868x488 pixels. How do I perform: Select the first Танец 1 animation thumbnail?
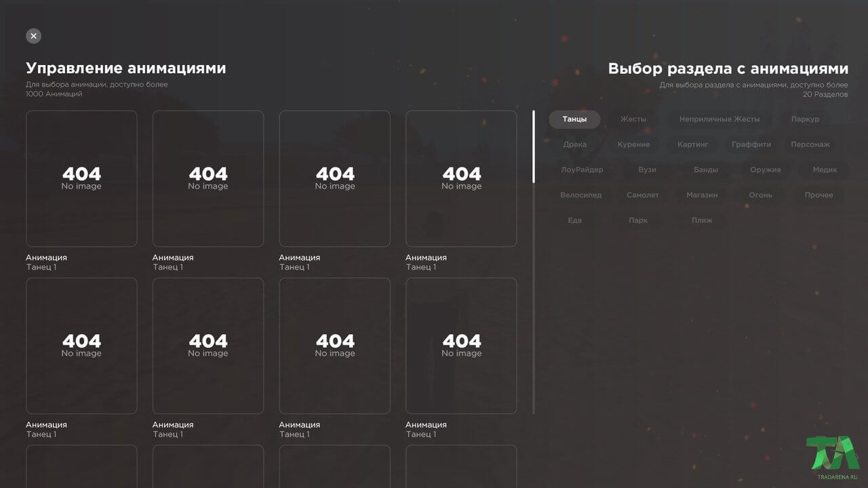(x=81, y=179)
